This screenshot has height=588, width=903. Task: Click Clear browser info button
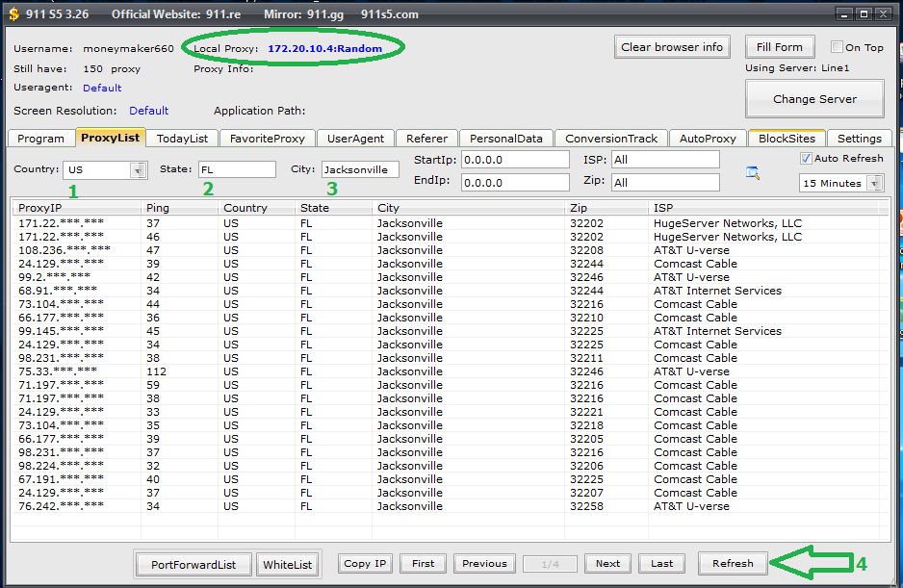[x=672, y=47]
